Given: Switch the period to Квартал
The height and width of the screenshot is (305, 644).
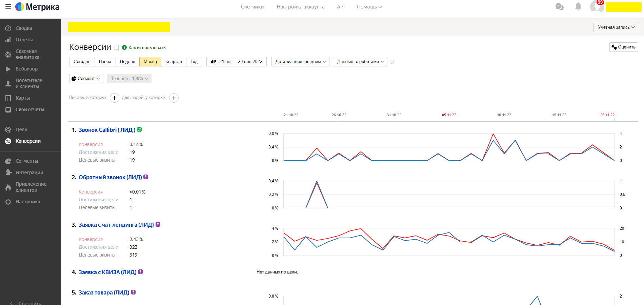Looking at the screenshot, I should 174,62.
